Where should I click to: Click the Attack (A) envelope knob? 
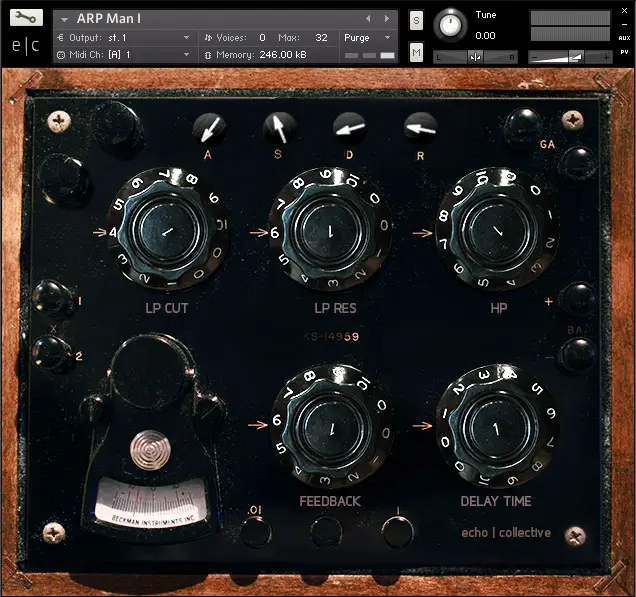209,129
